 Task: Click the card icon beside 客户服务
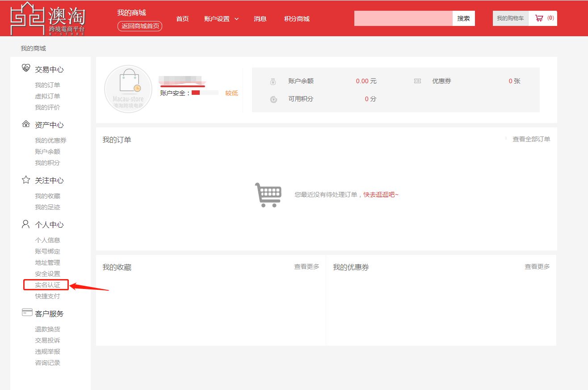point(27,313)
